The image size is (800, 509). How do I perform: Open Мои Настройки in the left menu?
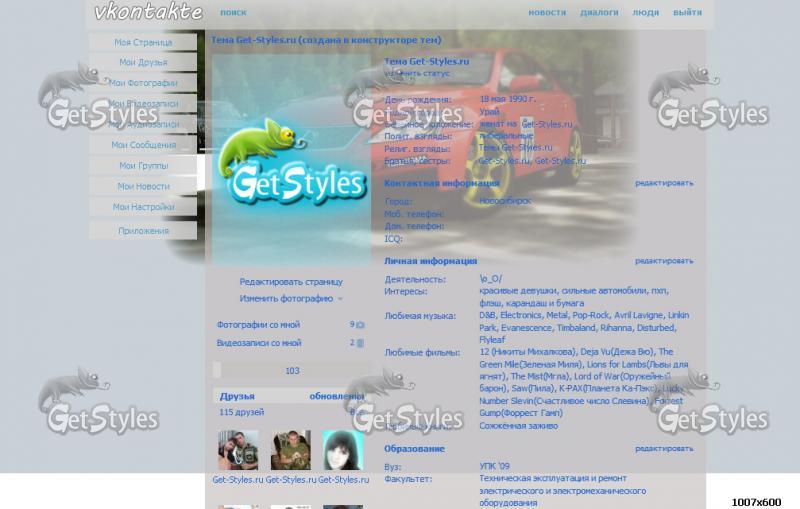[x=143, y=207]
